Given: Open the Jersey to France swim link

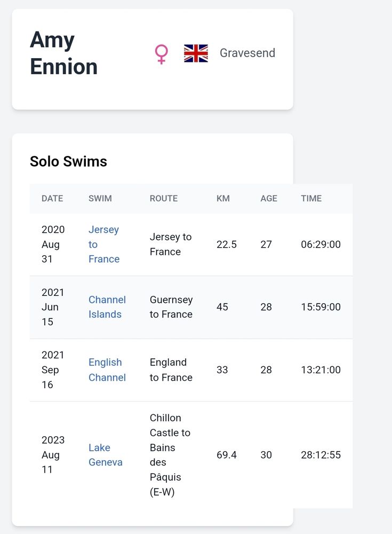Looking at the screenshot, I should click(x=103, y=244).
